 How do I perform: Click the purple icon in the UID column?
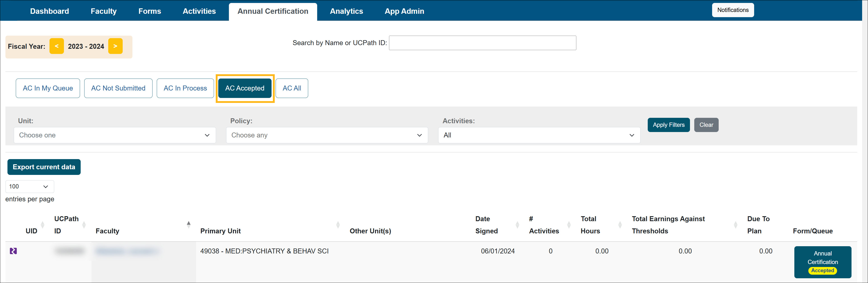(x=13, y=251)
